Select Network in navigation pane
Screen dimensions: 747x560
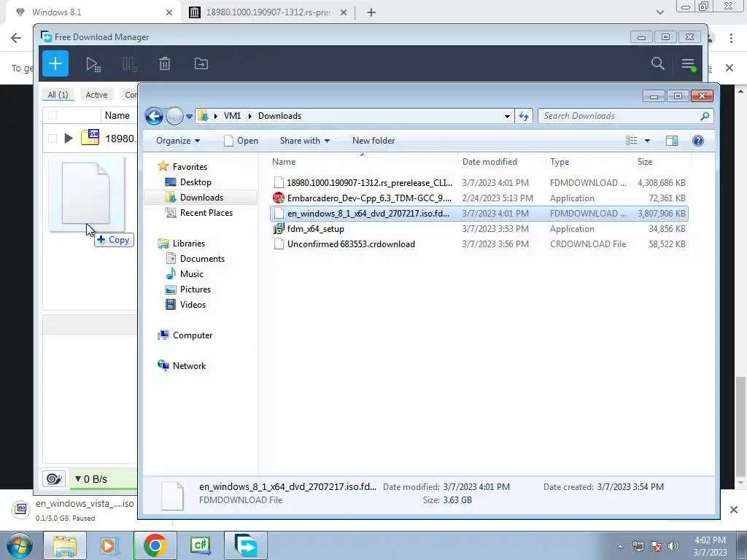(x=189, y=366)
